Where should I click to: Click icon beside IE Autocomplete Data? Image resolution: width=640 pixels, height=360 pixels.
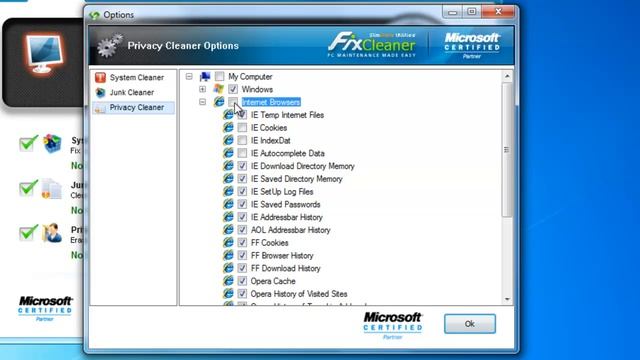(229, 153)
